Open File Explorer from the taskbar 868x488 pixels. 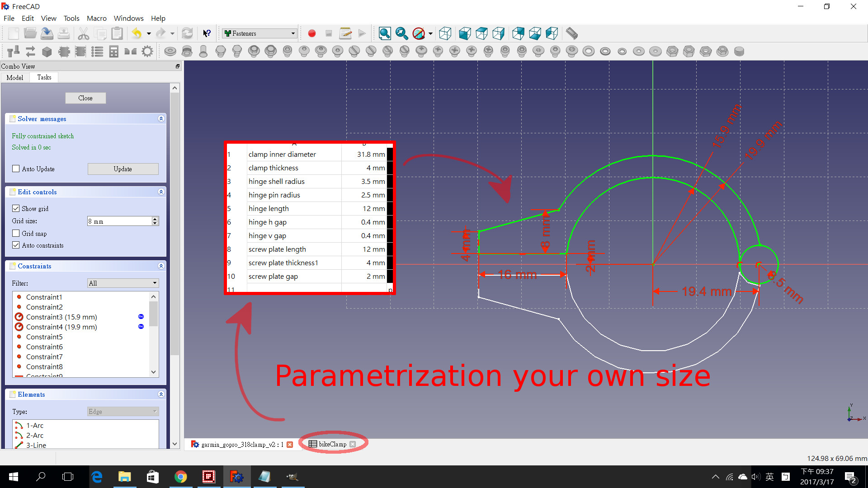pos(125,477)
